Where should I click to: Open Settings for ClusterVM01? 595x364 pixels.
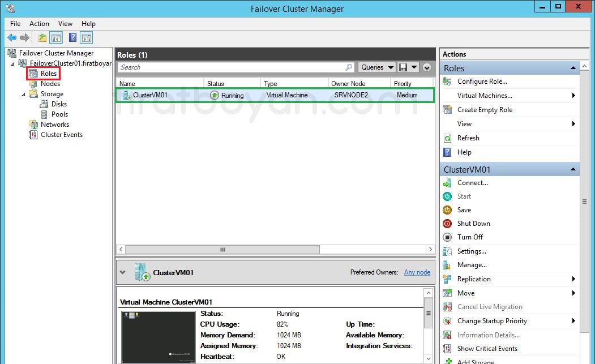click(472, 251)
